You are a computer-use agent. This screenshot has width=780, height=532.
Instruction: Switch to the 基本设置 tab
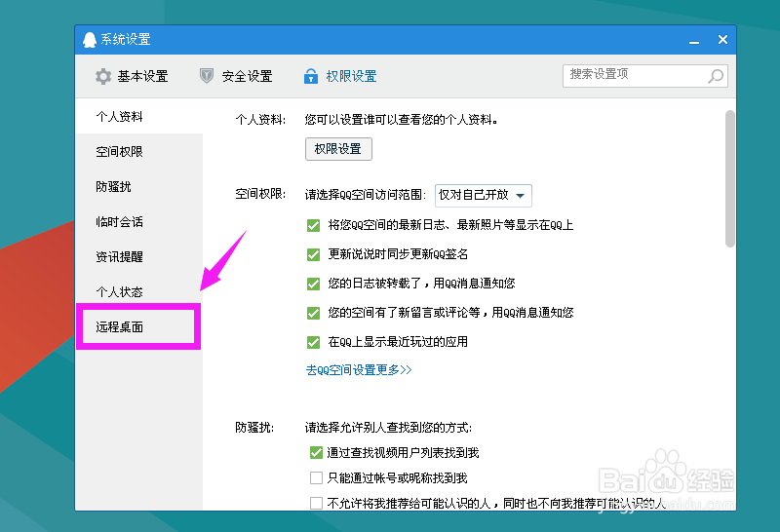[132, 77]
